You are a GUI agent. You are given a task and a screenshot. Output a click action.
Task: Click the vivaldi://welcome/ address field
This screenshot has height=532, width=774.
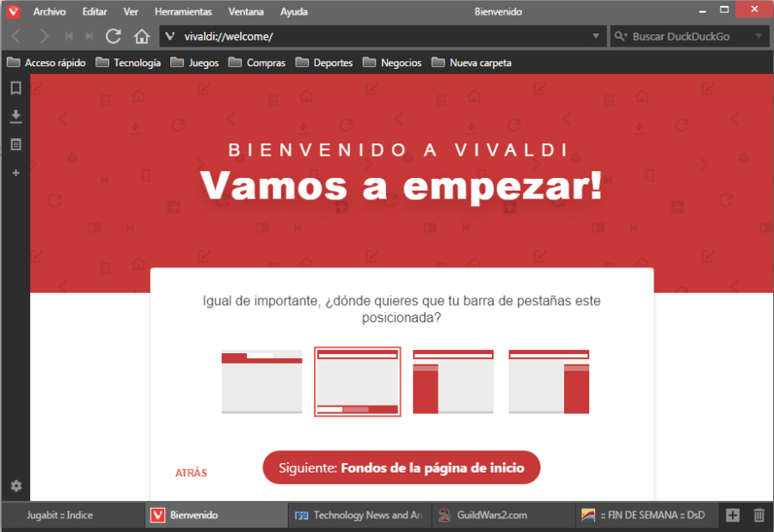pyautogui.click(x=383, y=36)
